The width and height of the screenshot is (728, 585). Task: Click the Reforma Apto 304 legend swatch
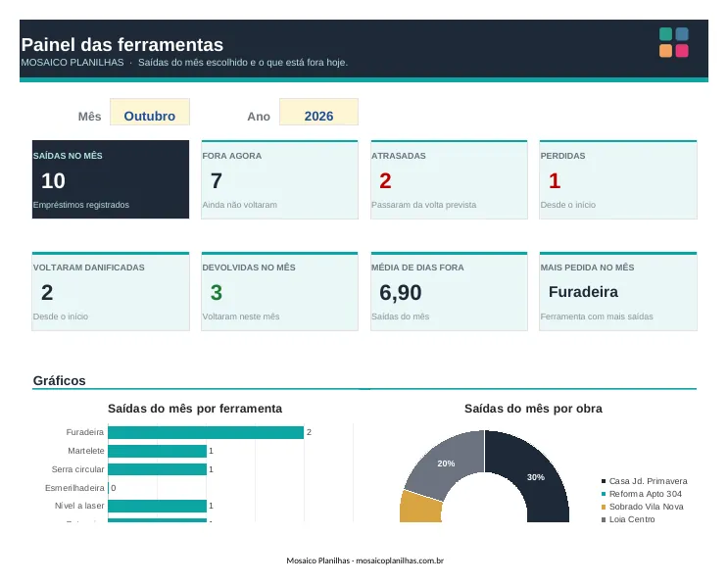point(604,494)
